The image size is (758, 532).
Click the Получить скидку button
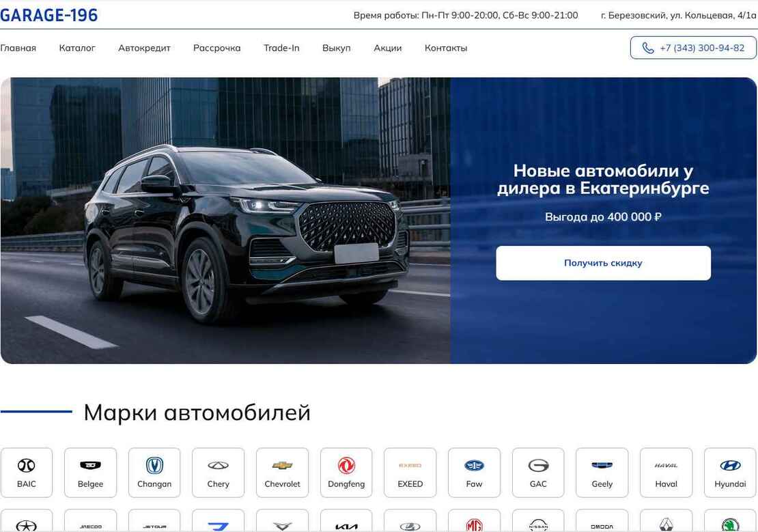[x=603, y=263]
